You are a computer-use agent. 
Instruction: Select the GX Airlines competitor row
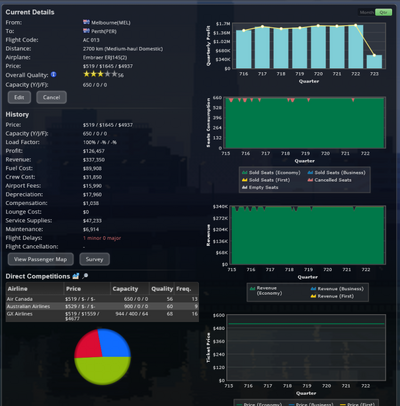click(x=102, y=316)
